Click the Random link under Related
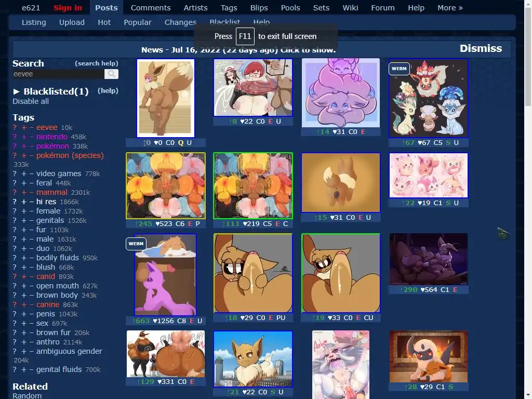 tap(27, 395)
